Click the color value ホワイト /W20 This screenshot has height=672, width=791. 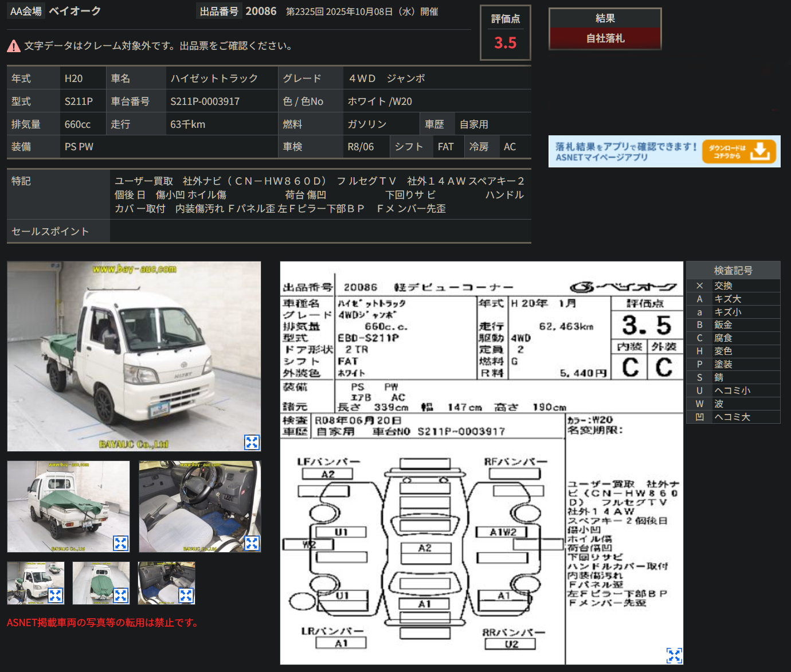379,101
